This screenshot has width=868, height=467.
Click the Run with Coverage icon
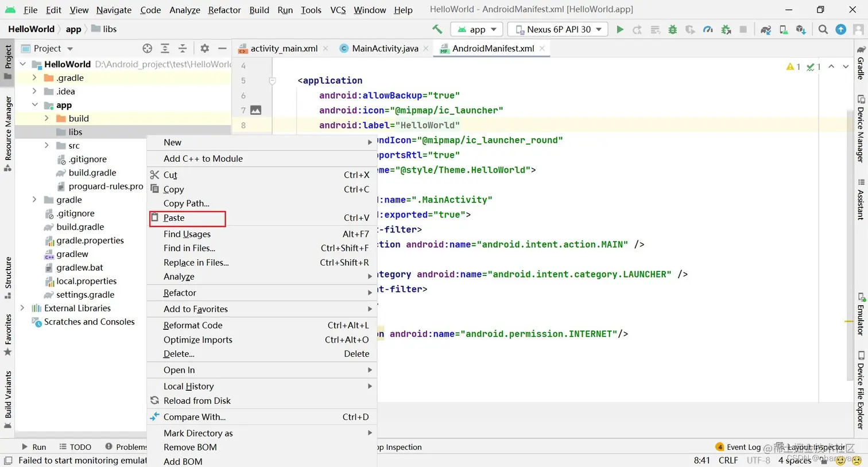tap(690, 29)
